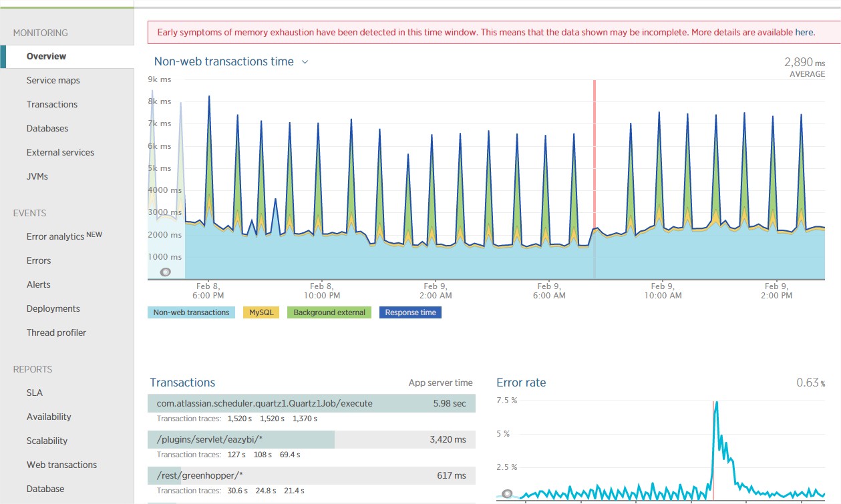The width and height of the screenshot is (841, 504).
Task: Toggle the Response time legend series
Action: click(410, 312)
